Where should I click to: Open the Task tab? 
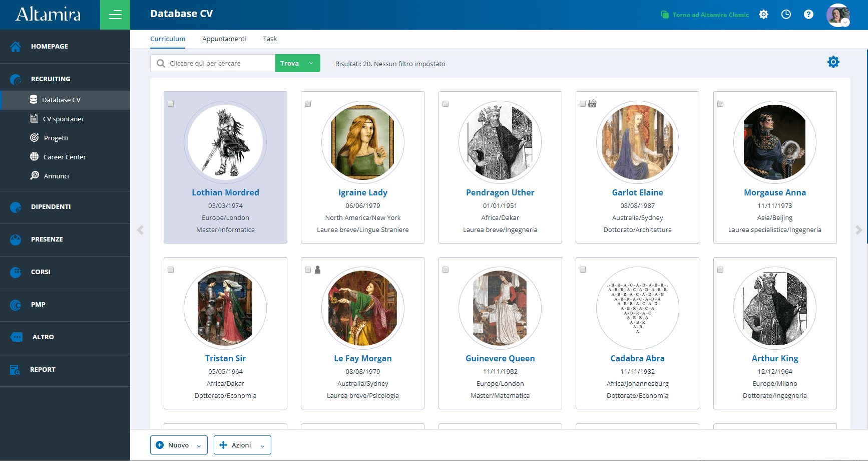[x=270, y=39]
